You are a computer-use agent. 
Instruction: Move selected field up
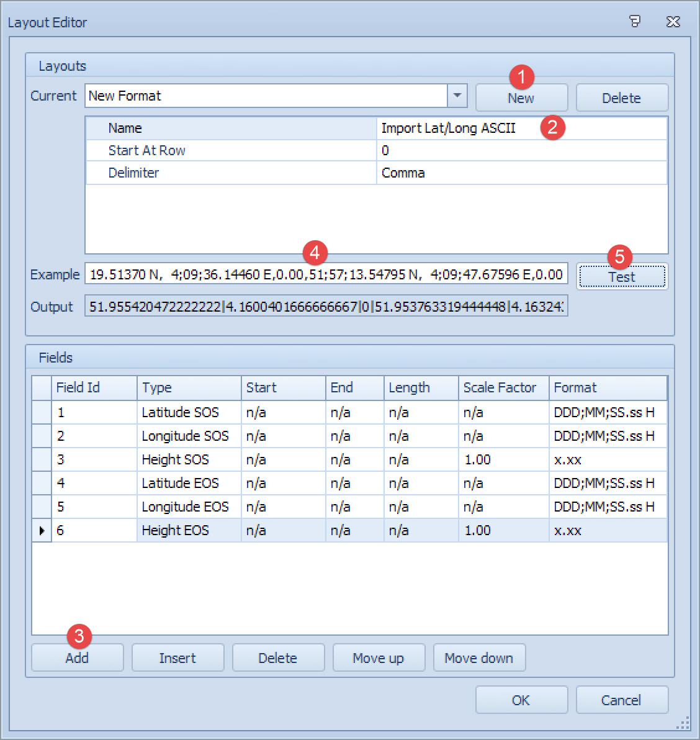coord(378,658)
